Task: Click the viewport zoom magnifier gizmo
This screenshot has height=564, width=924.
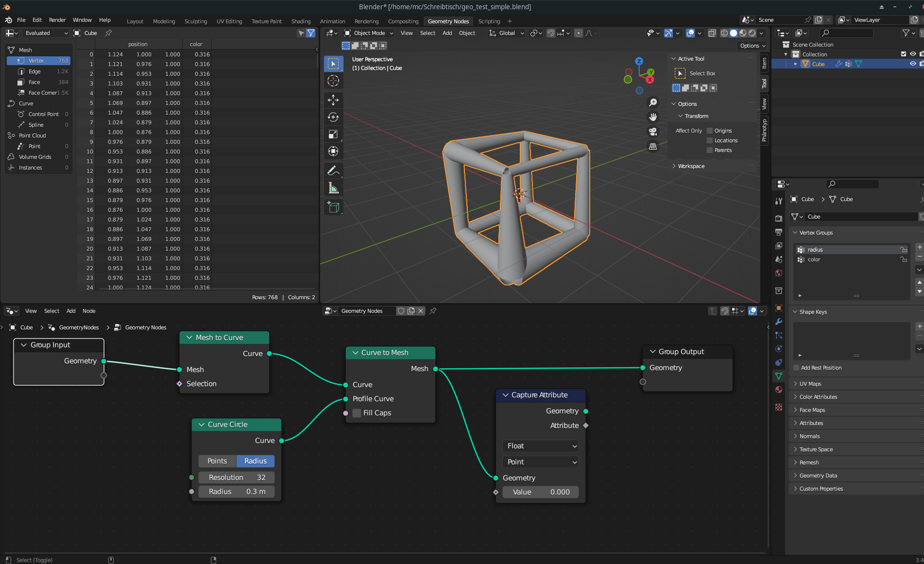Action: coord(653,103)
